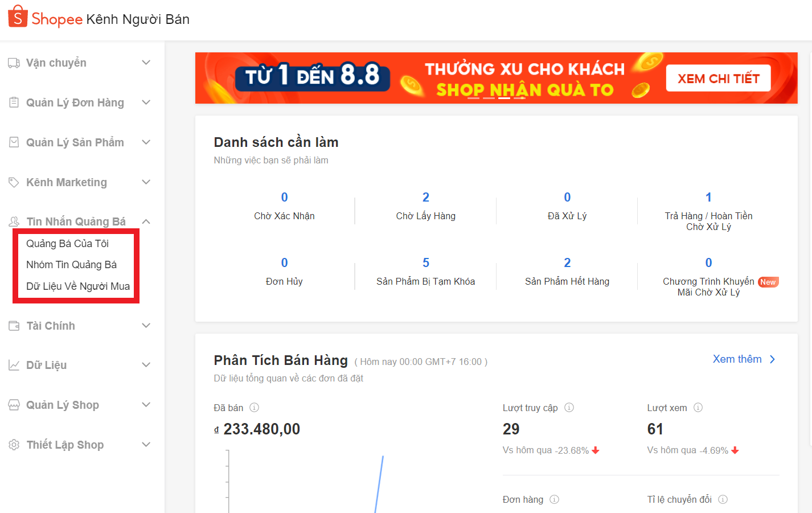Click info icon beside Lượt truy cập
This screenshot has height=513, width=812.
pyautogui.click(x=569, y=408)
